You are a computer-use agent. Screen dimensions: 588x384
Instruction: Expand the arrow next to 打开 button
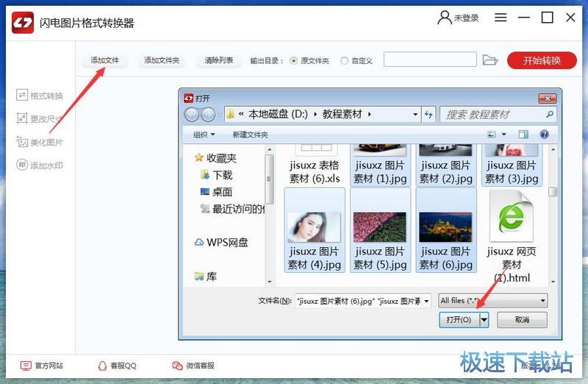tap(484, 320)
